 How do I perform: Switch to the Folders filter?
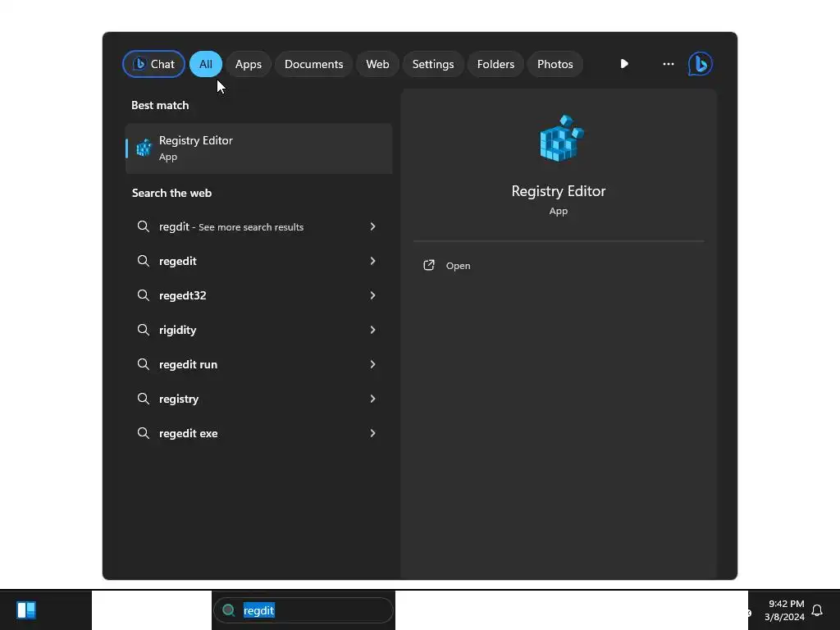(x=495, y=64)
